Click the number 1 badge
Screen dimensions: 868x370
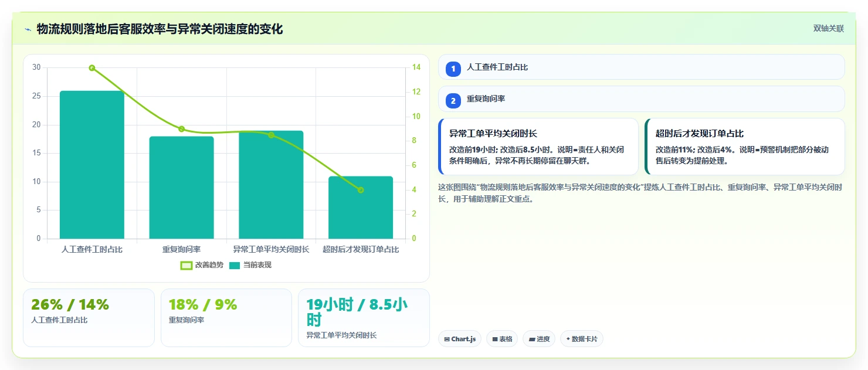453,69
